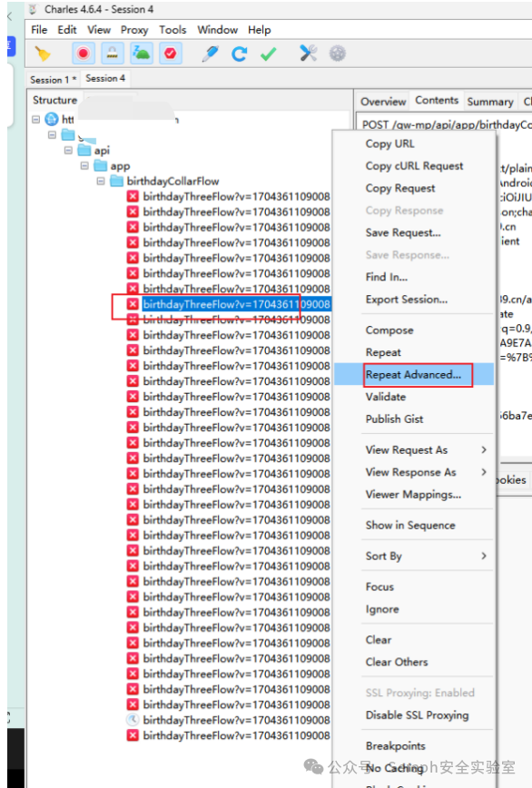Screen dimensions: 532x788
Task: Collapse the app folder node
Action: [x=84, y=165]
